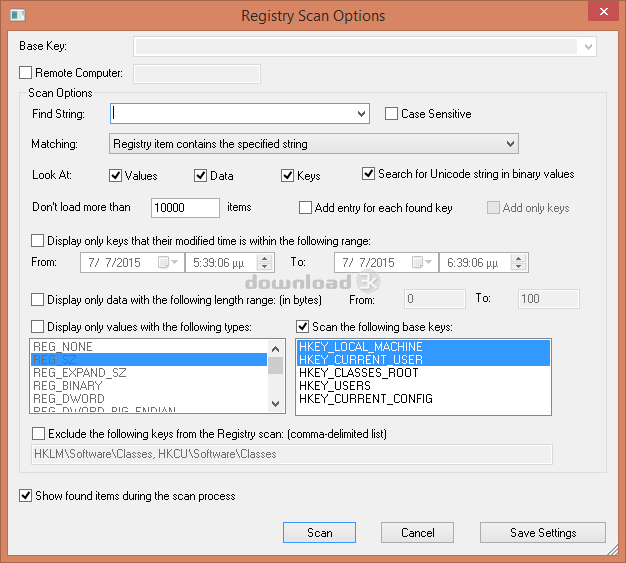Enable the Case Sensitive checkbox
The width and height of the screenshot is (626, 563).
tap(392, 114)
